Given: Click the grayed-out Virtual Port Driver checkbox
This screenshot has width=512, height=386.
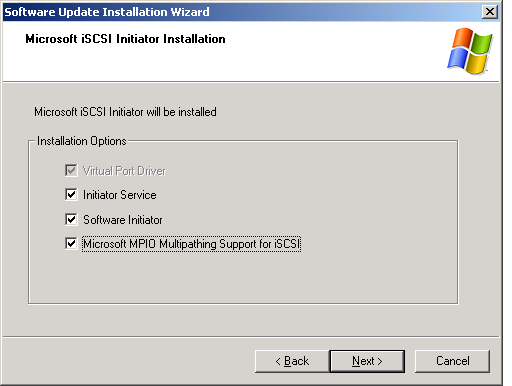Looking at the screenshot, I should [71, 170].
